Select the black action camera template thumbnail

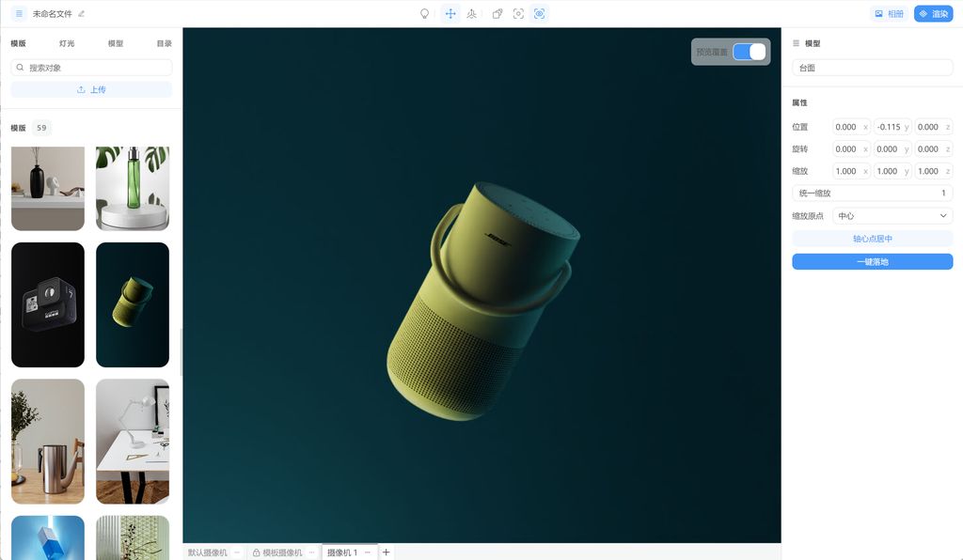tap(48, 304)
